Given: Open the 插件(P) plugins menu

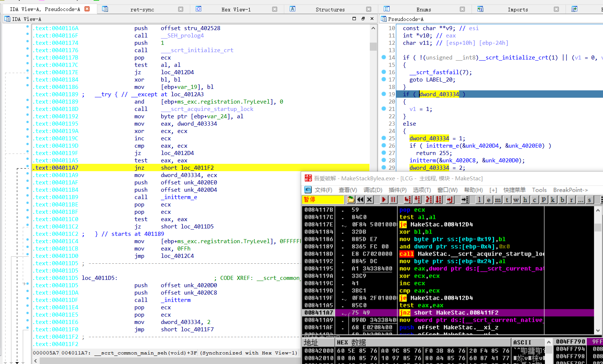Looking at the screenshot, I should click(397, 190).
